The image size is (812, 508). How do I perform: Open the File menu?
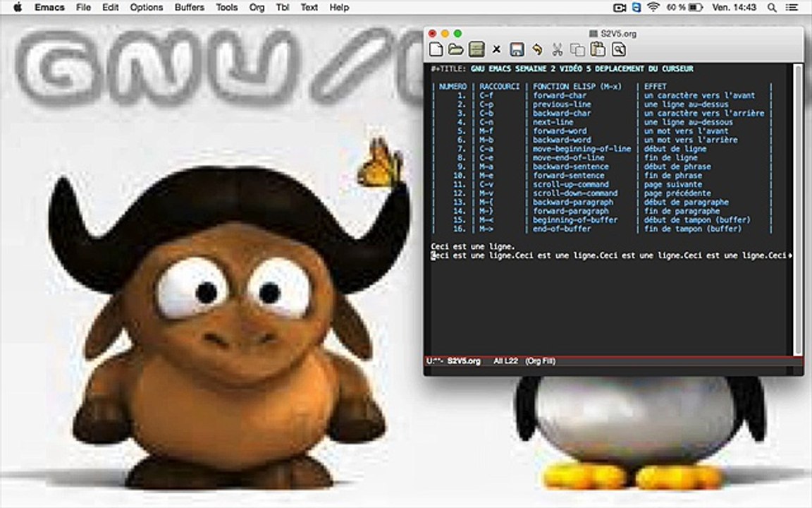(83, 7)
